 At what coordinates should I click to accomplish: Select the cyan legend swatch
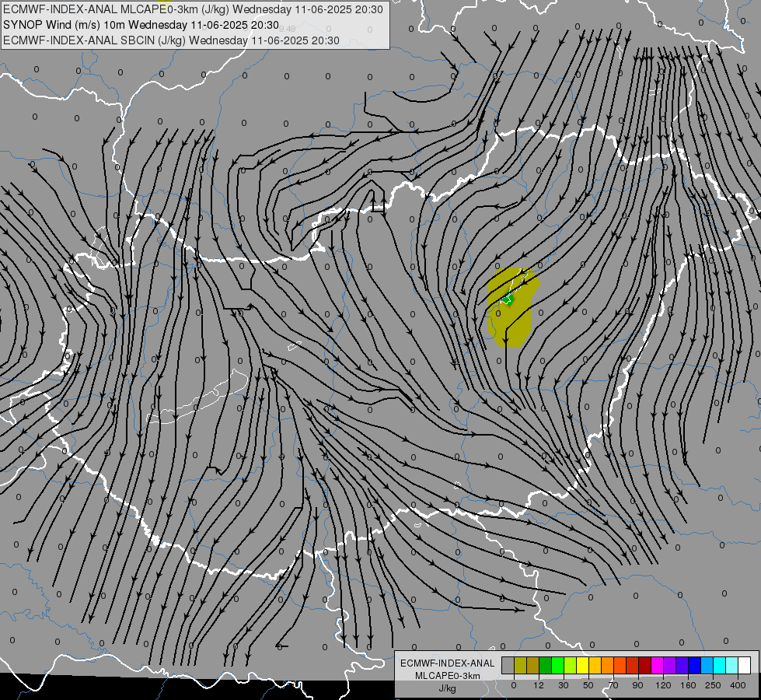pos(719,665)
